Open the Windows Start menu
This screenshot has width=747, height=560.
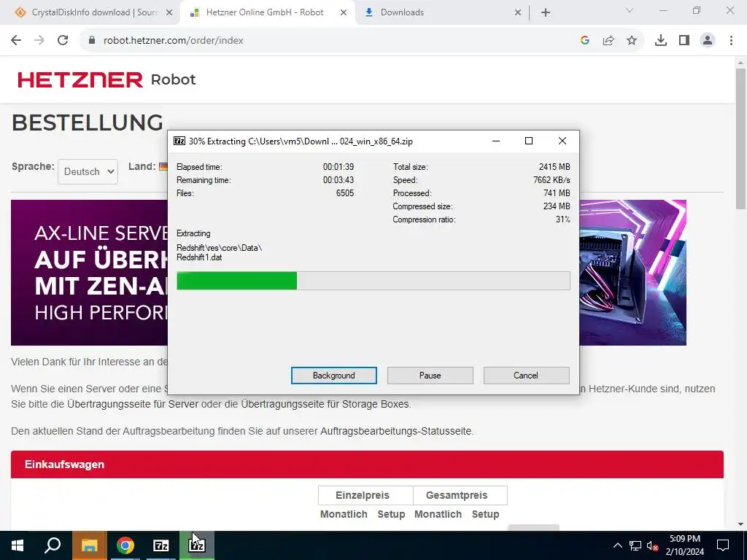(18, 545)
